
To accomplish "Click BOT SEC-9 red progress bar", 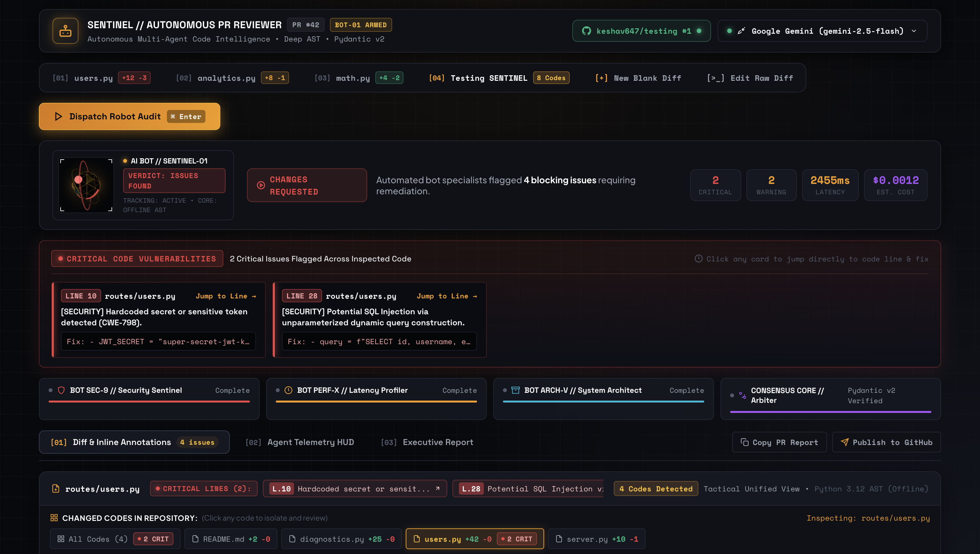I will pos(149,401).
